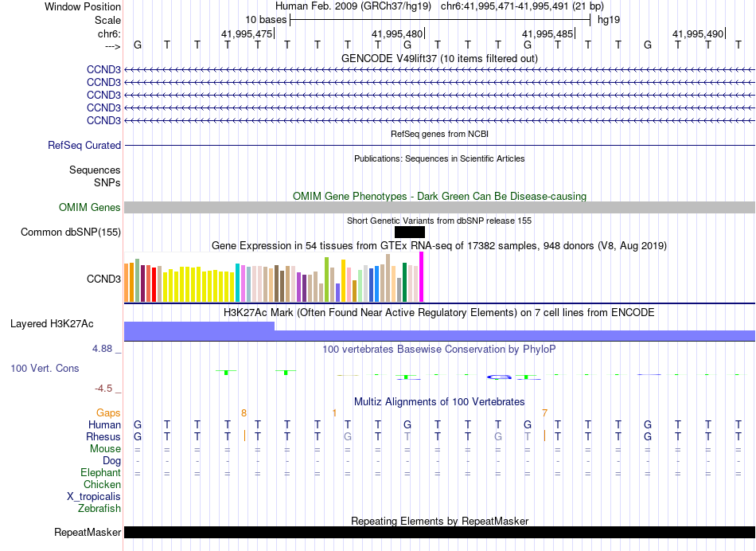The width and height of the screenshot is (756, 551).
Task: Click the 41,995,475 position marker
Action: (247, 33)
